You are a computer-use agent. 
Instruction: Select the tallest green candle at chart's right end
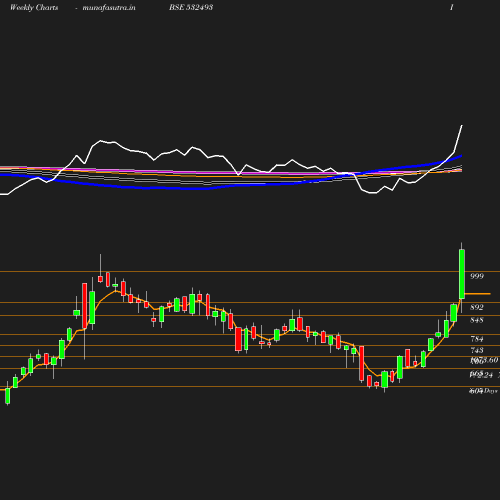click(462, 274)
